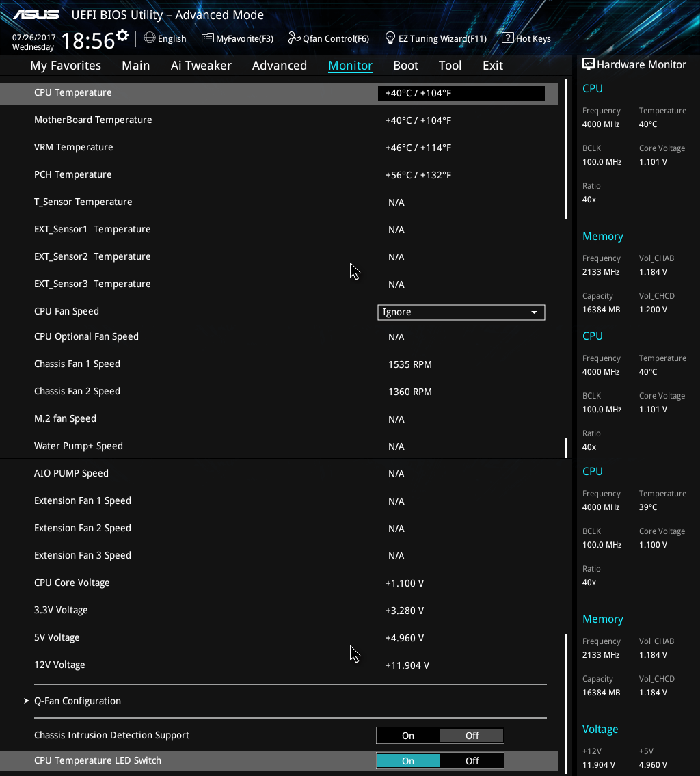The height and width of the screenshot is (776, 700).
Task: Open Hot Keys question mark icon
Action: 507,38
